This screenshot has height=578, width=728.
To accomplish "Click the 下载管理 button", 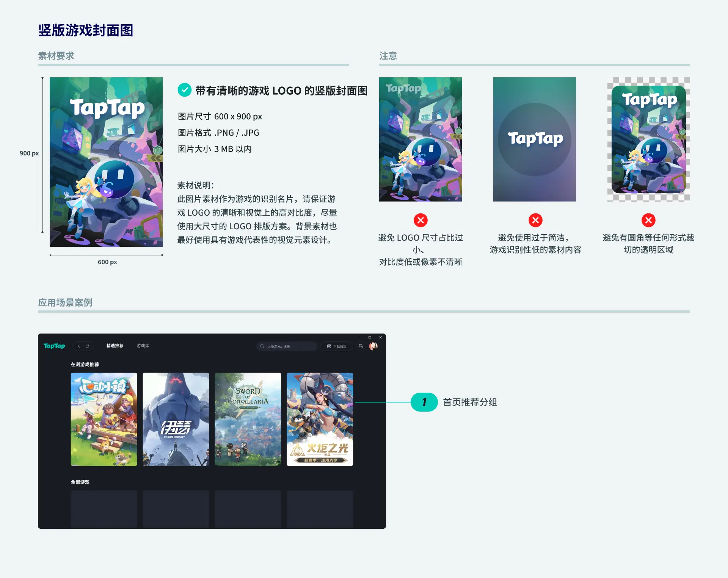I will point(337,346).
